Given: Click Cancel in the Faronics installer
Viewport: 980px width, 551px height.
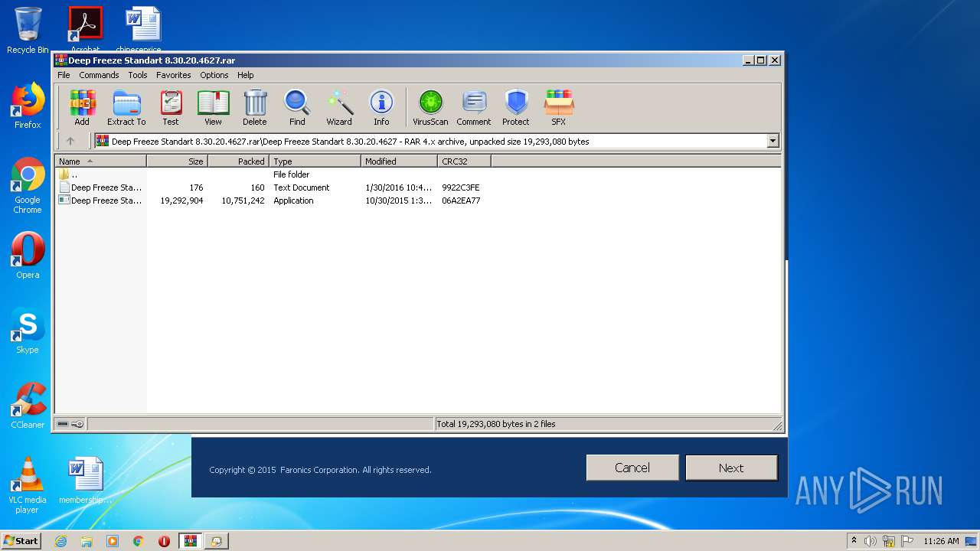Looking at the screenshot, I should [632, 468].
